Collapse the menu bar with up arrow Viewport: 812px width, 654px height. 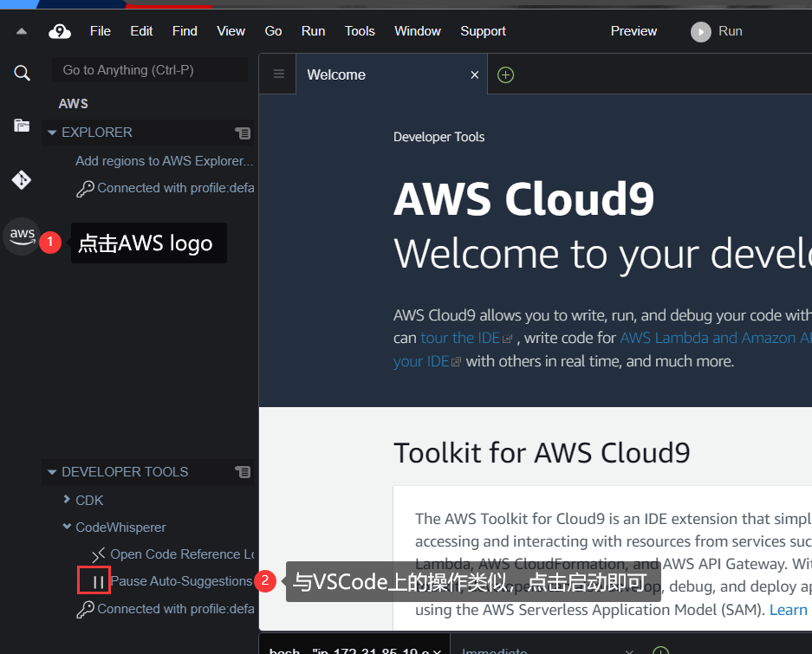click(22, 31)
